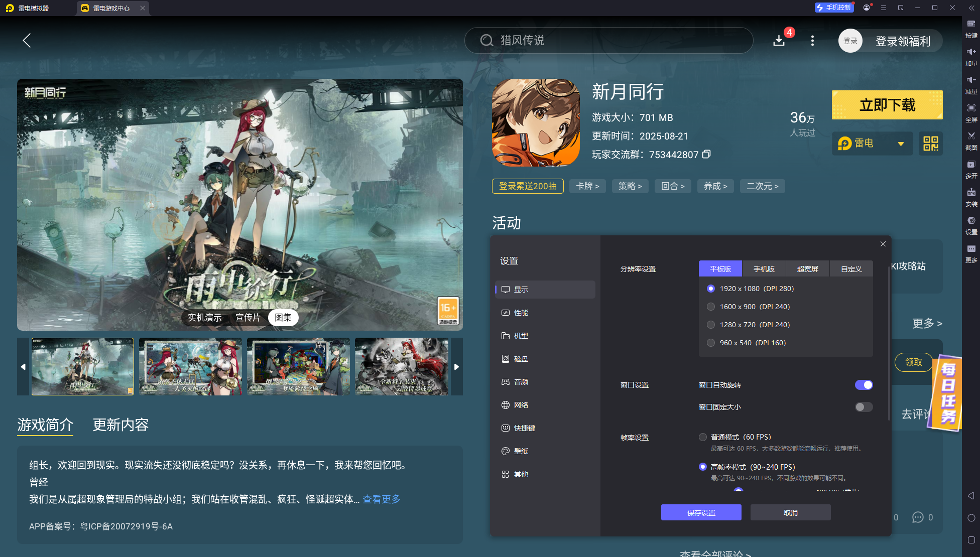Click the download manager icon with badge

click(779, 40)
